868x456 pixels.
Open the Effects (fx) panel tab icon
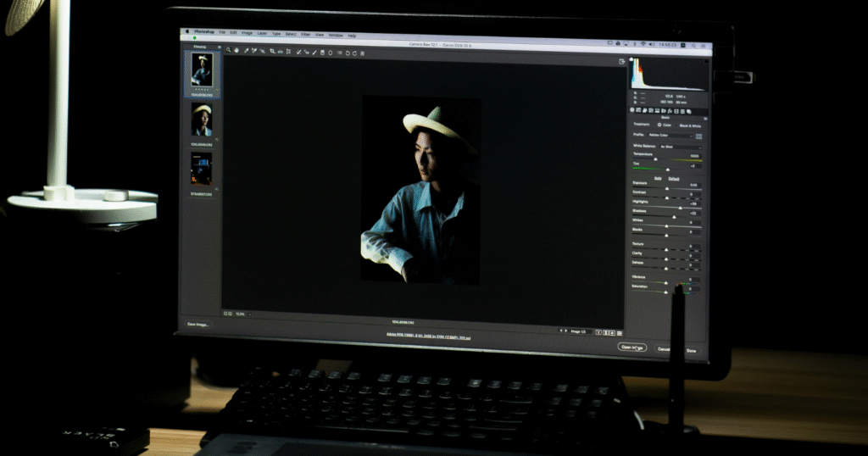click(670, 111)
